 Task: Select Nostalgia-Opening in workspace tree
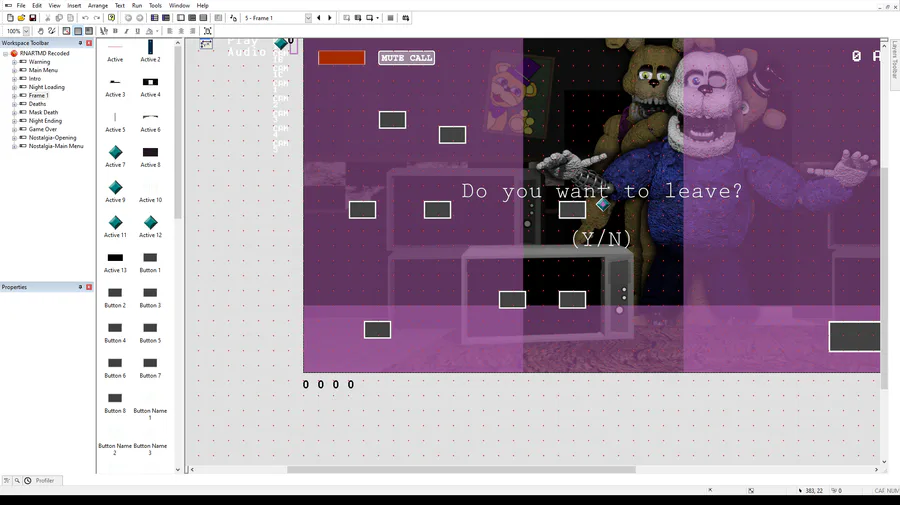coord(52,138)
